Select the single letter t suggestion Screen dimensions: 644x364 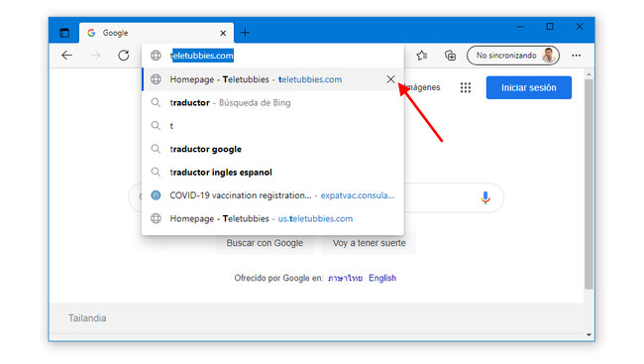coord(272,126)
